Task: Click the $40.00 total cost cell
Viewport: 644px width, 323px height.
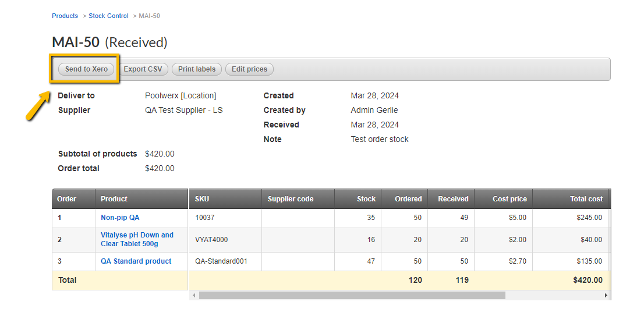Action: pyautogui.click(x=571, y=240)
